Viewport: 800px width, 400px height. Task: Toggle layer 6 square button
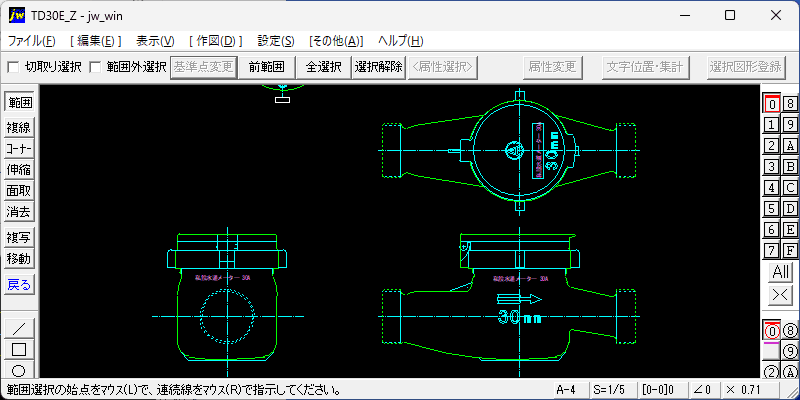[x=772, y=230]
